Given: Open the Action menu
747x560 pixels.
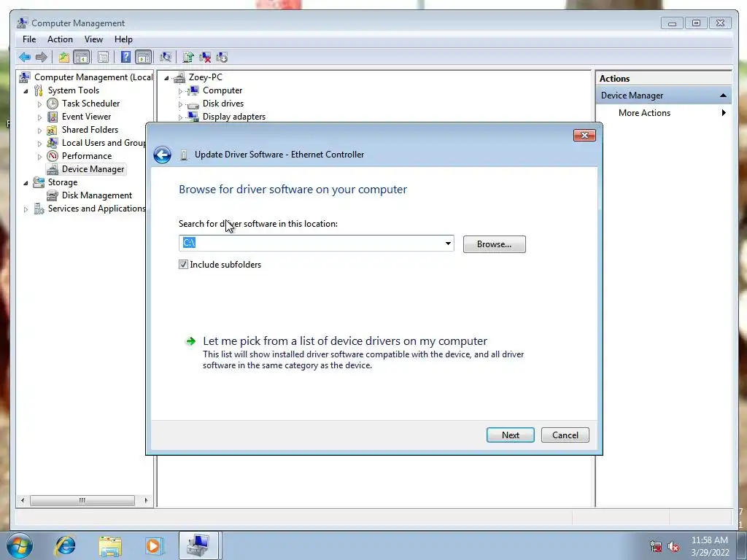Looking at the screenshot, I should point(60,39).
